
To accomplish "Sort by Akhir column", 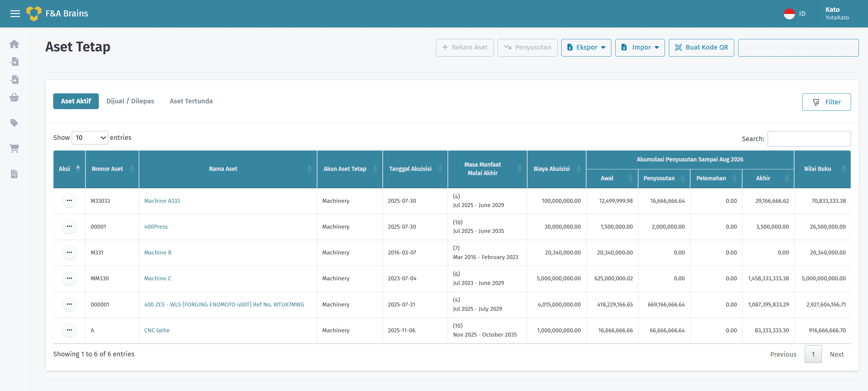I will 768,178.
